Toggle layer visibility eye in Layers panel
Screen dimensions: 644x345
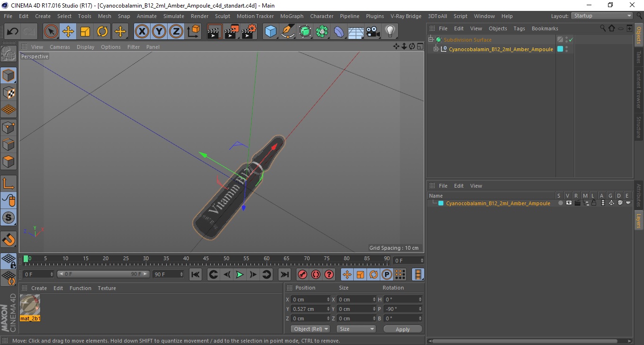pyautogui.click(x=569, y=203)
